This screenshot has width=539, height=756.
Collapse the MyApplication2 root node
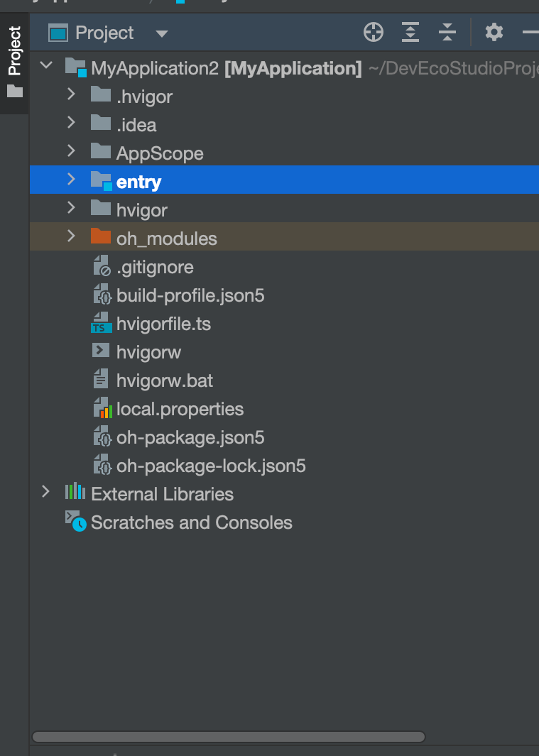click(x=47, y=67)
